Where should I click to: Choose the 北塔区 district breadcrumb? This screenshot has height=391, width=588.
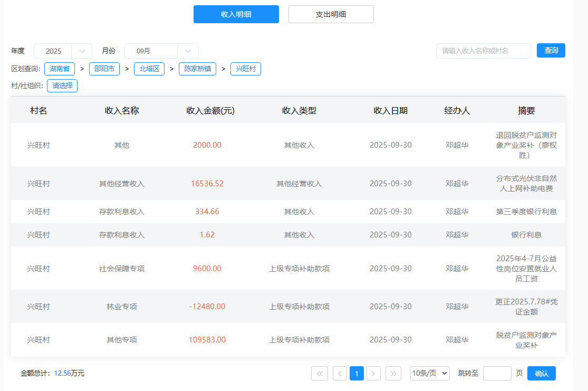(x=149, y=69)
